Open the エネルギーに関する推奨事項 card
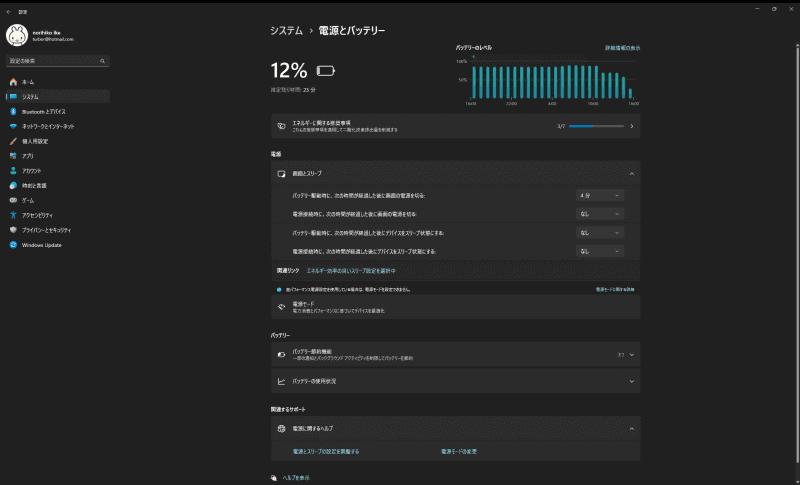This screenshot has width=800, height=485. coord(455,126)
